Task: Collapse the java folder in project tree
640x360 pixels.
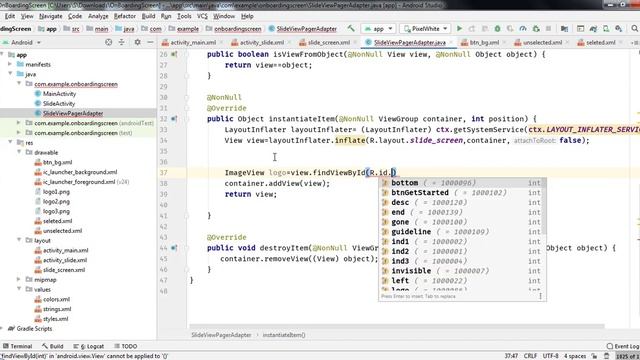Action: [x=10, y=74]
